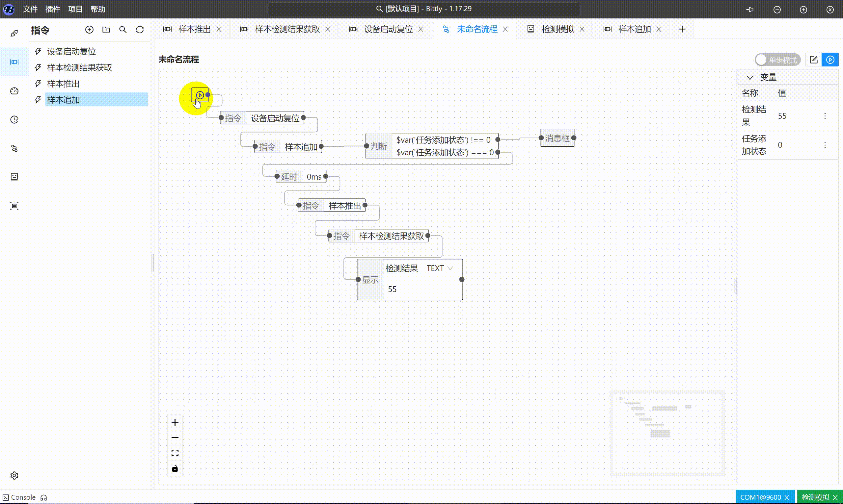Select the connection plug icon in sidebar

point(14,33)
